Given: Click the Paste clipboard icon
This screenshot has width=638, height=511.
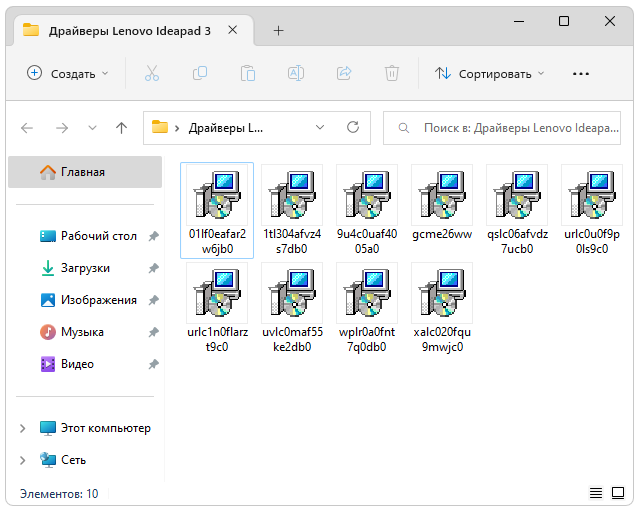Looking at the screenshot, I should coord(248,73).
